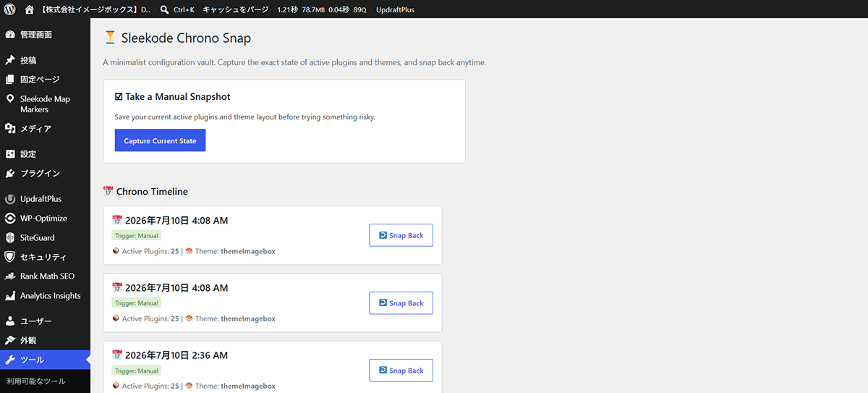The width and height of the screenshot is (868, 393).
Task: Click the セキュリティ shield icon
Action: [10, 257]
